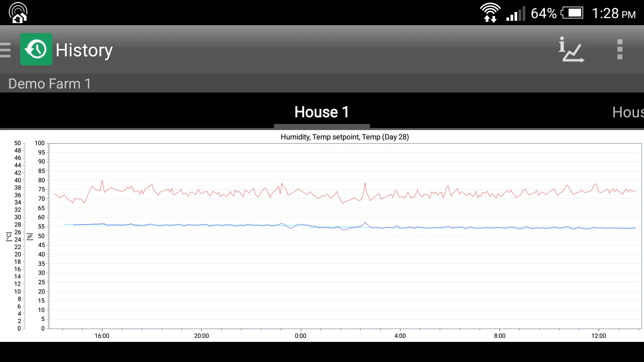Viewport: 644px width, 362px height.
Task: Tap the red humidity peak near 16:00
Action: tap(102, 181)
